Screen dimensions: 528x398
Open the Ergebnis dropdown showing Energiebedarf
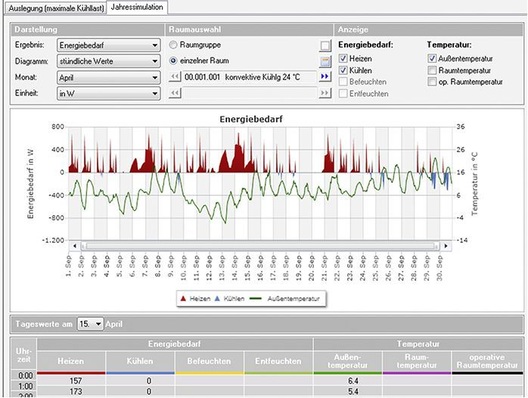[108, 45]
